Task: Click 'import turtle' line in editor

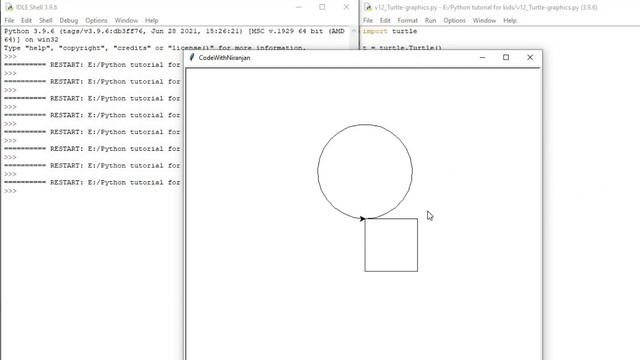Action: coord(390,31)
